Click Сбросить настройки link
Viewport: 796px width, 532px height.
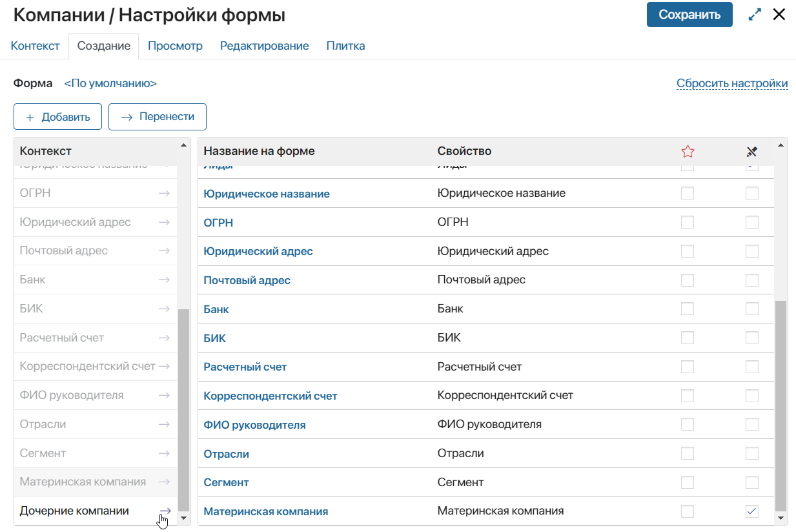coord(732,83)
